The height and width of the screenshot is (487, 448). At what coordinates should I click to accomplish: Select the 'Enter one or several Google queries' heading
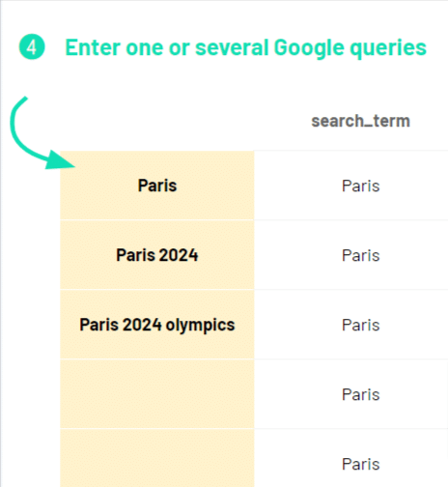245,47
